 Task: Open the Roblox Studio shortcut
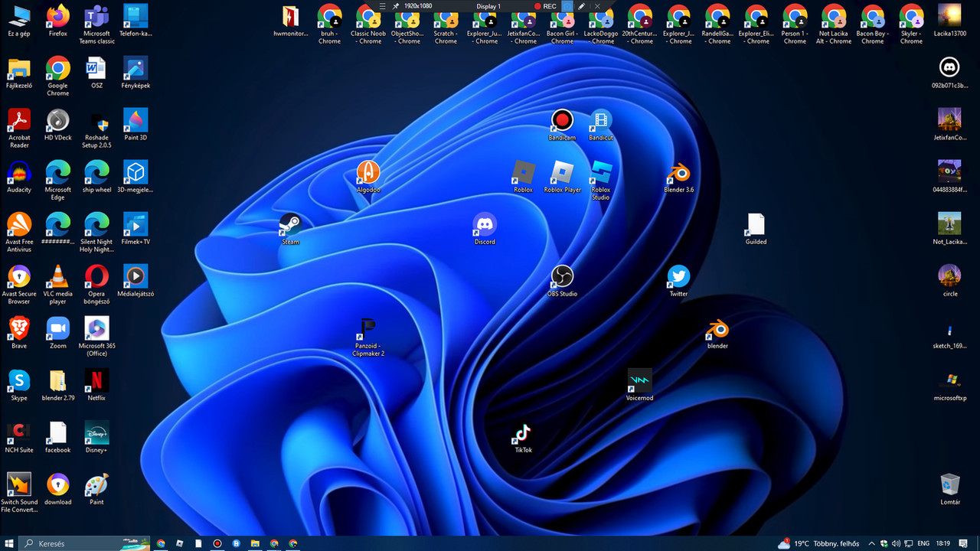pyautogui.click(x=601, y=180)
